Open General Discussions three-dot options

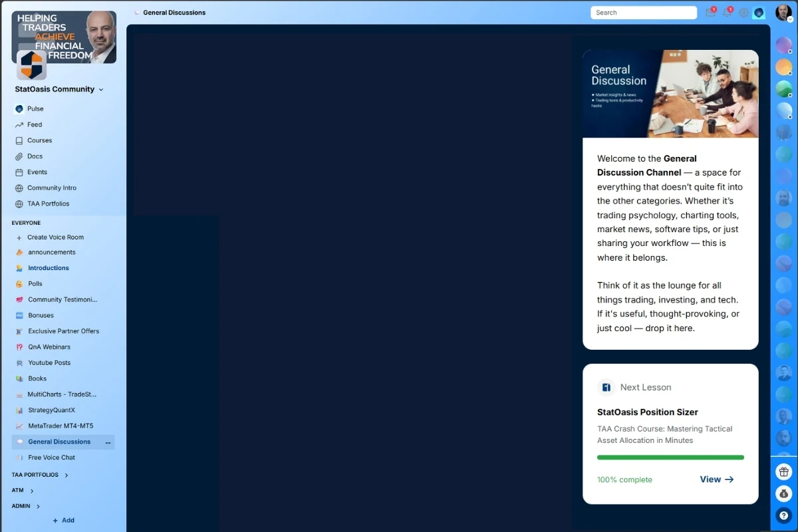click(x=108, y=442)
